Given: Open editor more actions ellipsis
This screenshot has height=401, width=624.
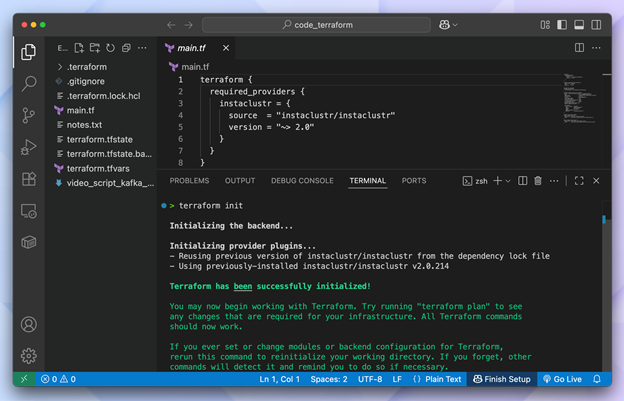Looking at the screenshot, I should 596,48.
